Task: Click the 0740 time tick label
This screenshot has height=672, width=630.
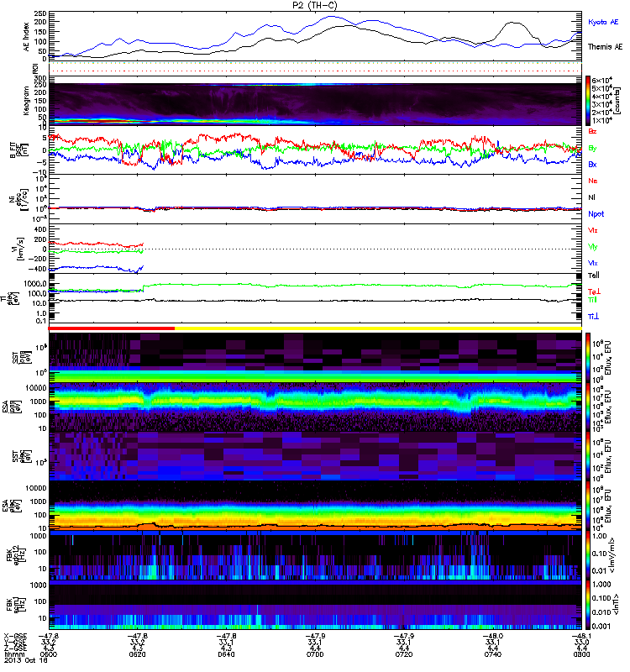Action: click(493, 655)
